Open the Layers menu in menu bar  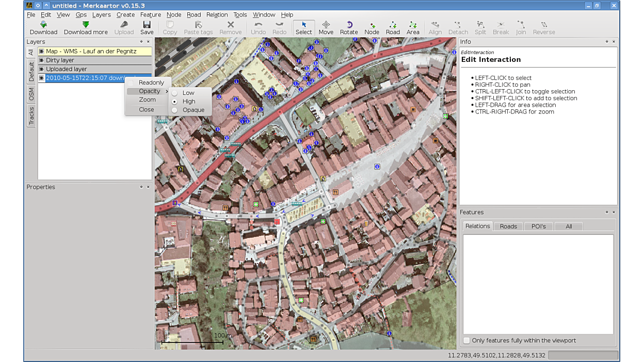coord(101,14)
